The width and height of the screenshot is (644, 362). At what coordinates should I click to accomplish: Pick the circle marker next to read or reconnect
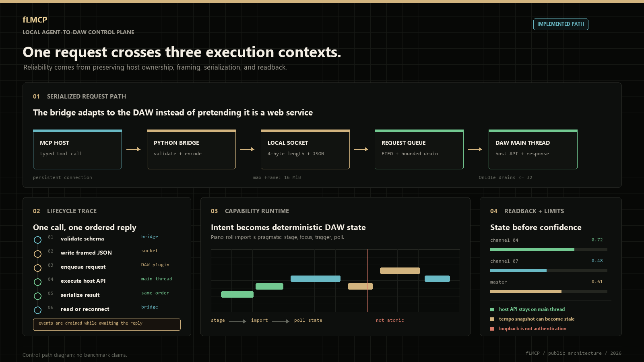pyautogui.click(x=37, y=310)
